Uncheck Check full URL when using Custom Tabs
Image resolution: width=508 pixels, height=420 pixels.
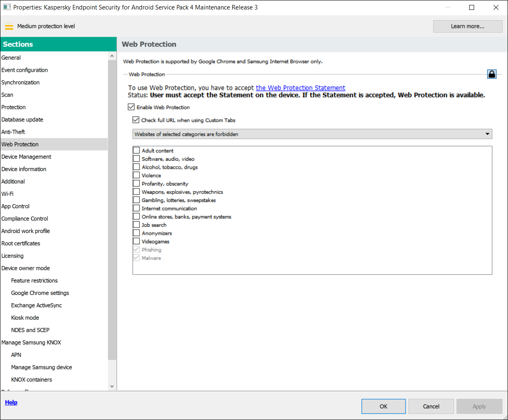(136, 120)
